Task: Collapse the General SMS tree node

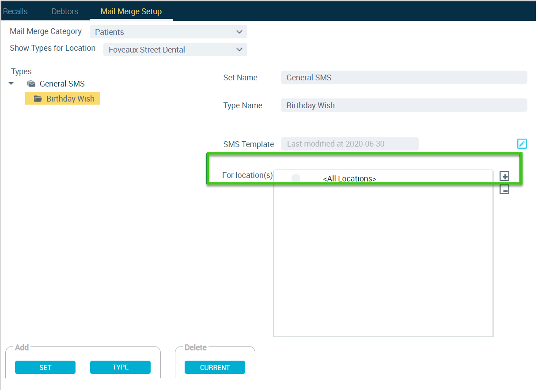Action: (x=11, y=83)
